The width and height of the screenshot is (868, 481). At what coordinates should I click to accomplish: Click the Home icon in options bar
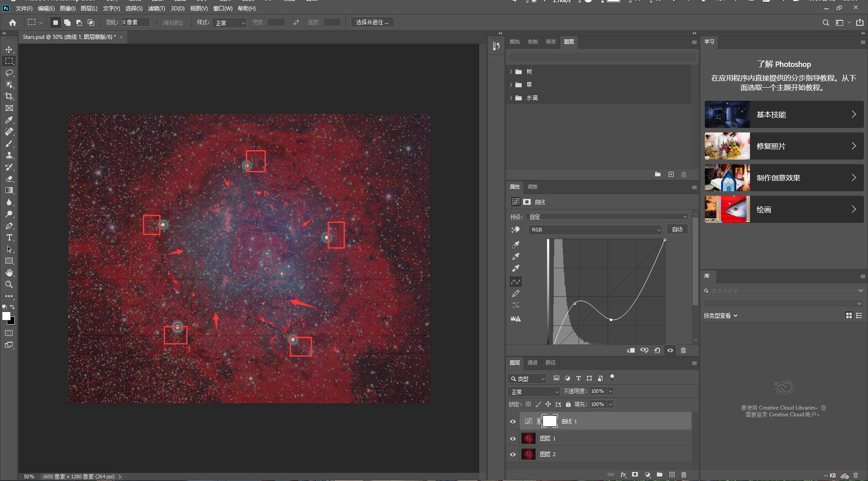(13, 23)
